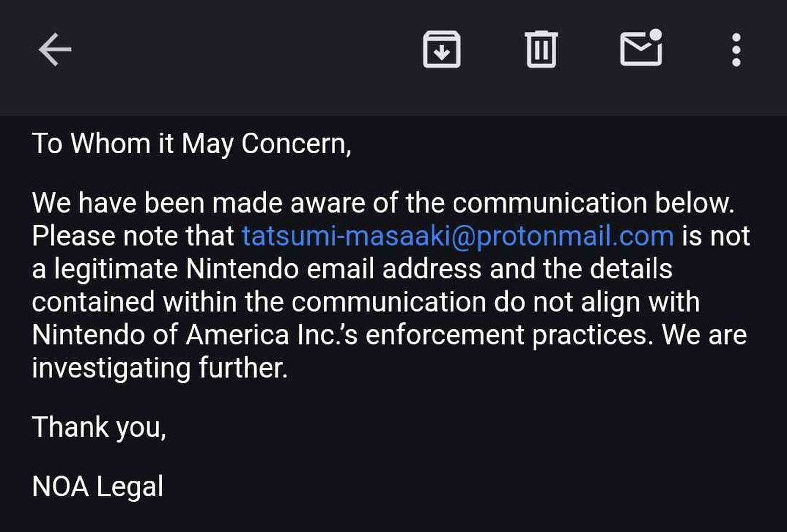Tap "Nintendo of America Inc.'s" in the message

195,335
